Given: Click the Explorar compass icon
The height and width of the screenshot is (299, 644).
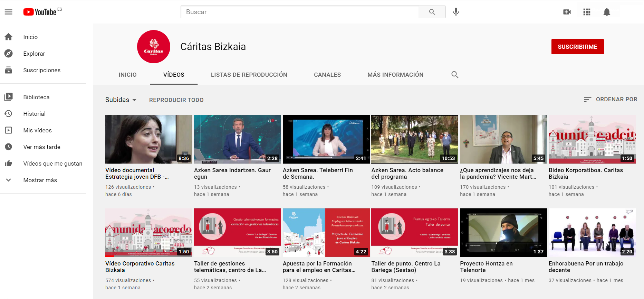Looking at the screenshot, I should [x=9, y=54].
